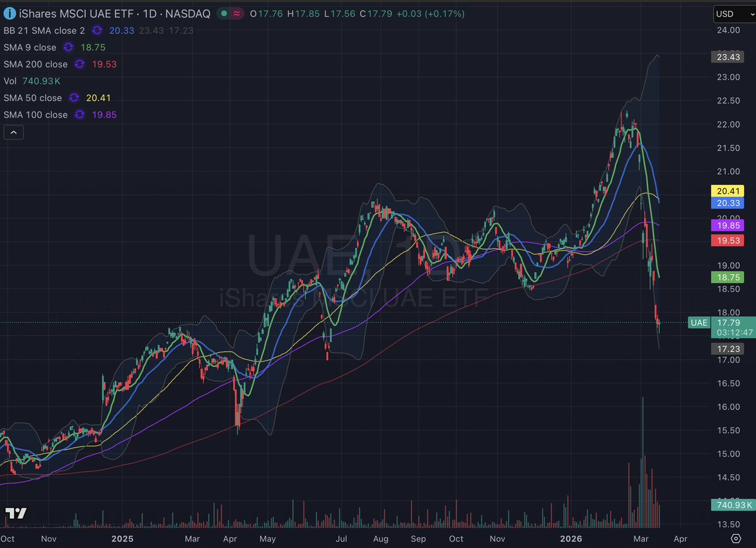The width and height of the screenshot is (756, 548).
Task: Collapse the indicator legend with the chevron button
Action: [13, 132]
